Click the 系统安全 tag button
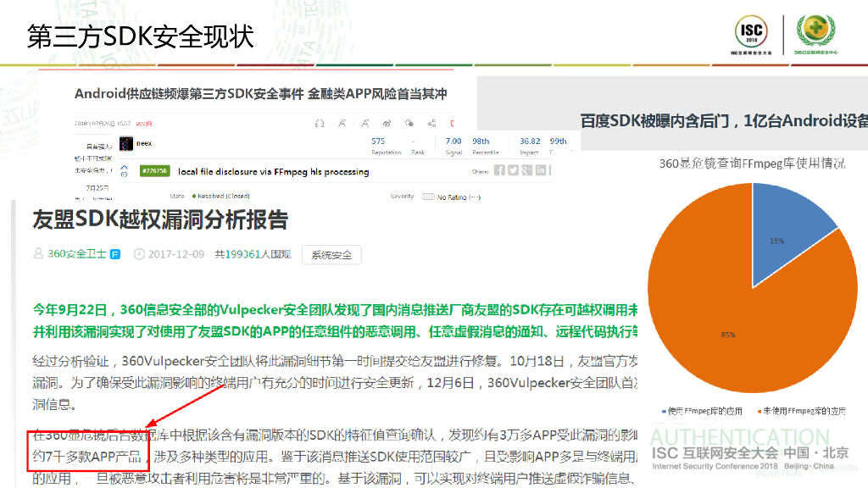868x488 pixels. [x=331, y=254]
